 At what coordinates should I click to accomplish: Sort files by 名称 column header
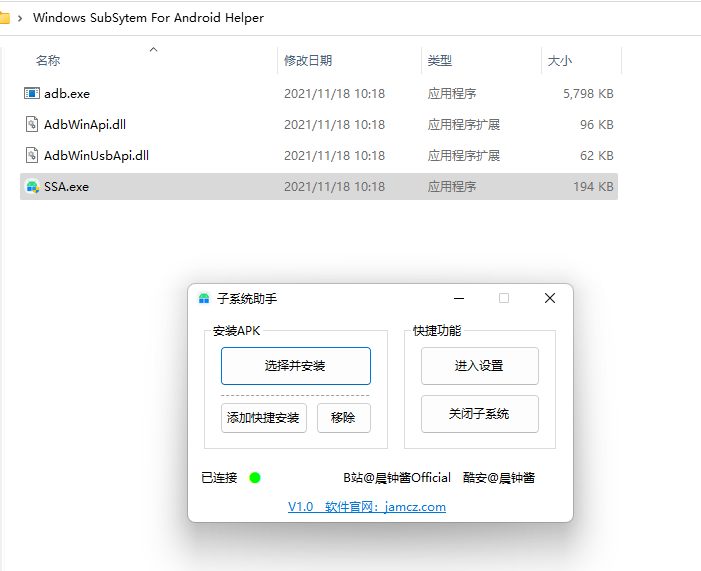click(48, 60)
